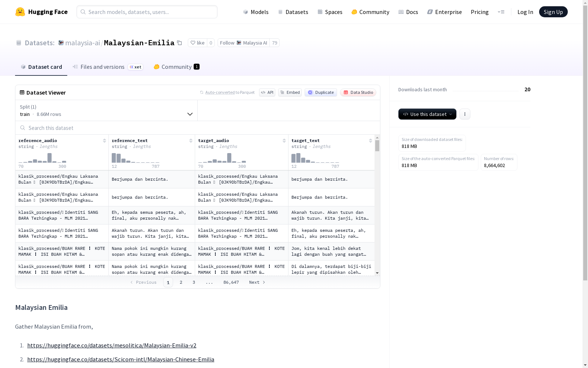
Task: Open the Enterprise page
Action: tap(444, 12)
